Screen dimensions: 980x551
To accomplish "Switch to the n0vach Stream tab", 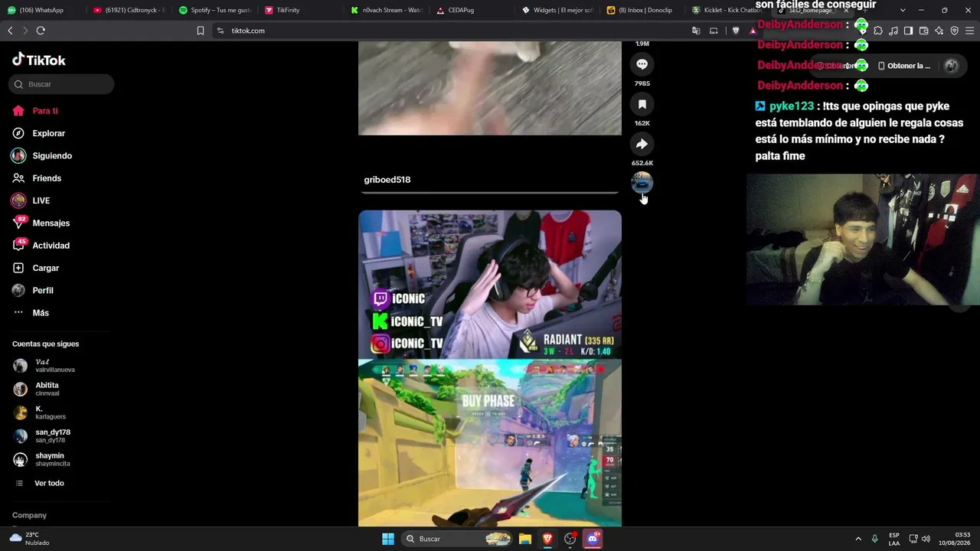I will [386, 10].
